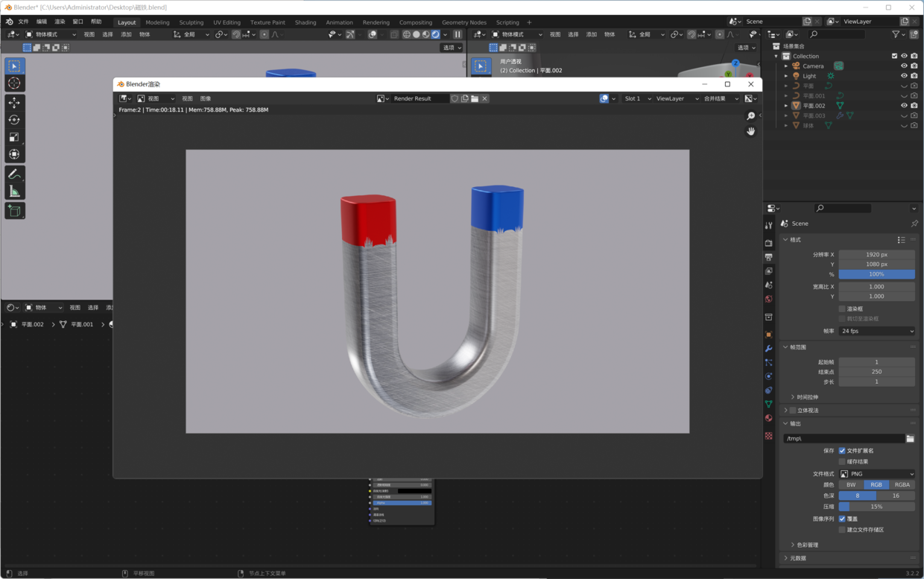Screen dimensions: 924x579
Task: Switch to the Shading workspace tab
Action: click(306, 22)
